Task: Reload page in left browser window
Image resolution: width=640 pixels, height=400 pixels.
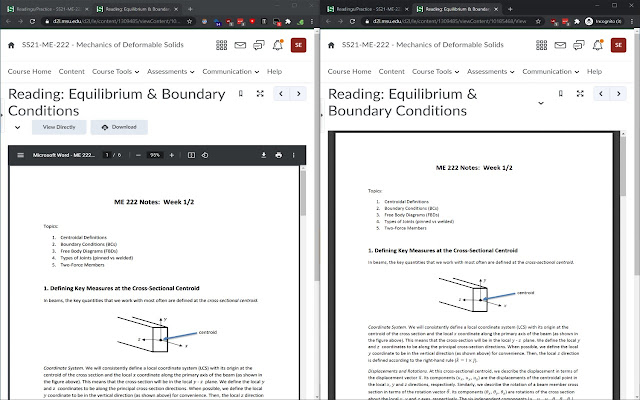Action: pos(32,21)
